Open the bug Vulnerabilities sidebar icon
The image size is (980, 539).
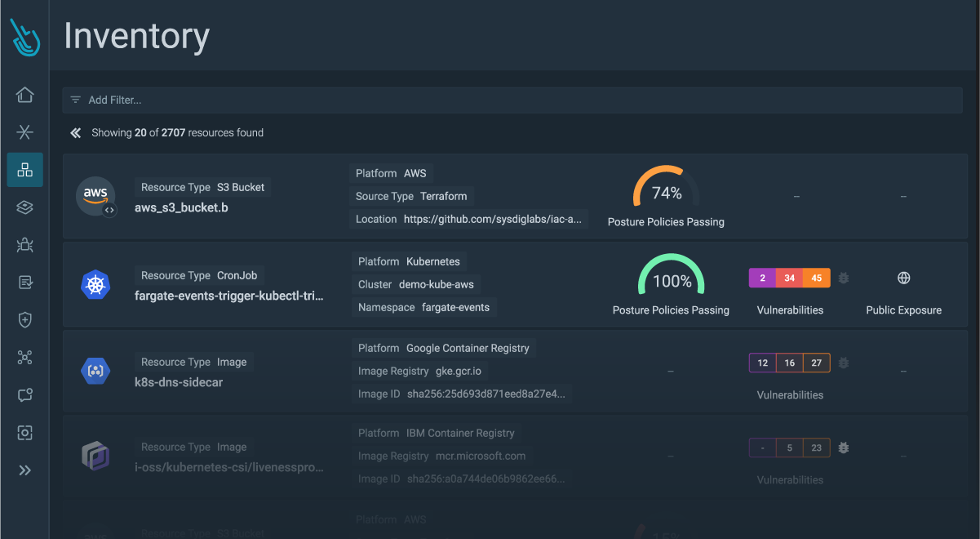pos(24,244)
